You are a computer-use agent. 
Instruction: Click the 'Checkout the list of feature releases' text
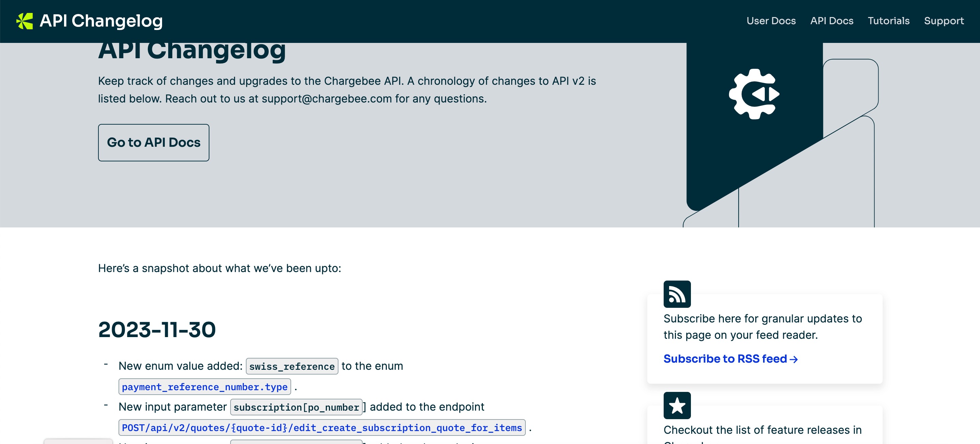click(x=762, y=430)
